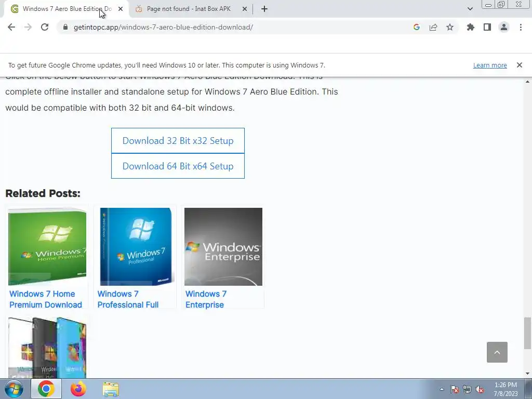Open Windows 7 Home Premium thumbnail
This screenshot has height=399, width=532.
coord(47,247)
